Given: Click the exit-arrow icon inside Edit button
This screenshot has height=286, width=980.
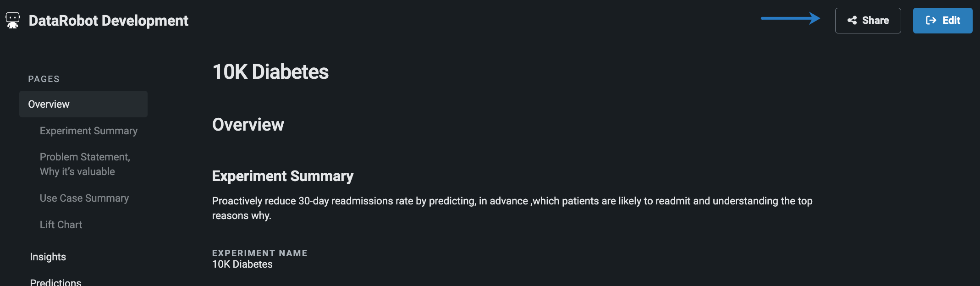Looking at the screenshot, I should pos(931,20).
